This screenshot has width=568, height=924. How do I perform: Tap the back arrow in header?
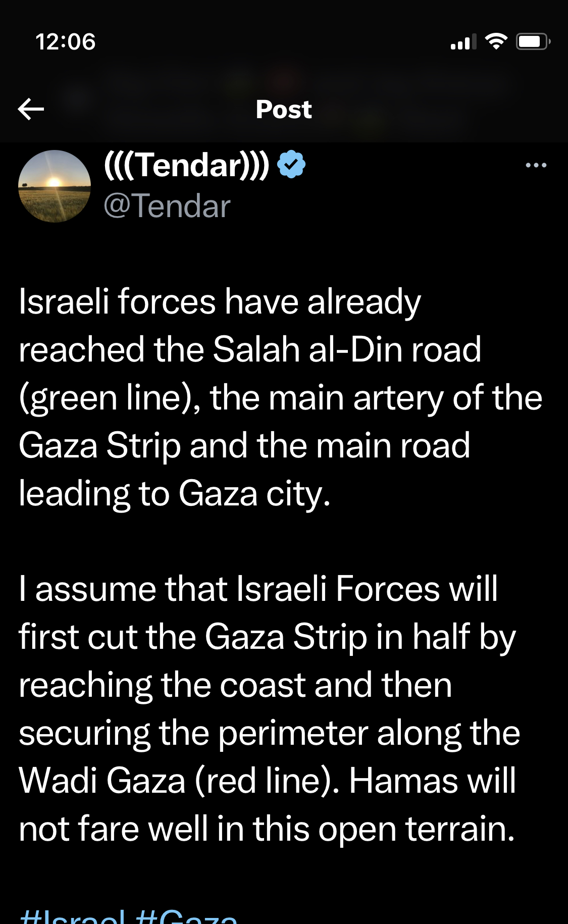pyautogui.click(x=31, y=109)
